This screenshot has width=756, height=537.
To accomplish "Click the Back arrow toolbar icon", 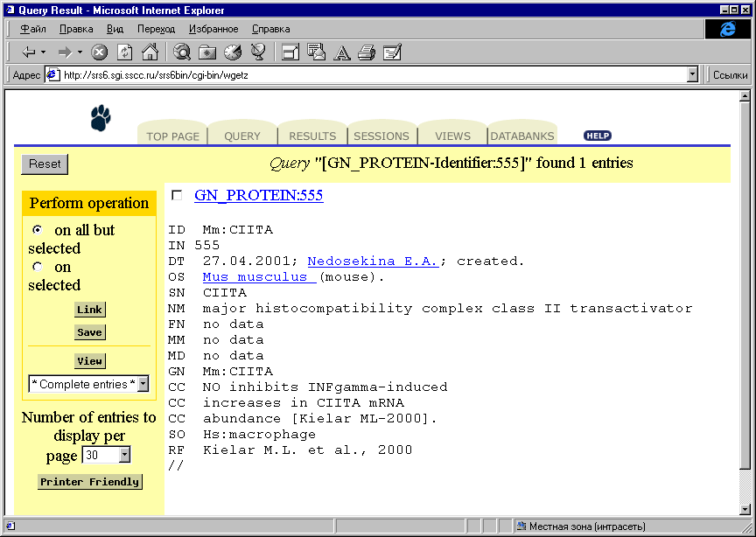I will 29,52.
